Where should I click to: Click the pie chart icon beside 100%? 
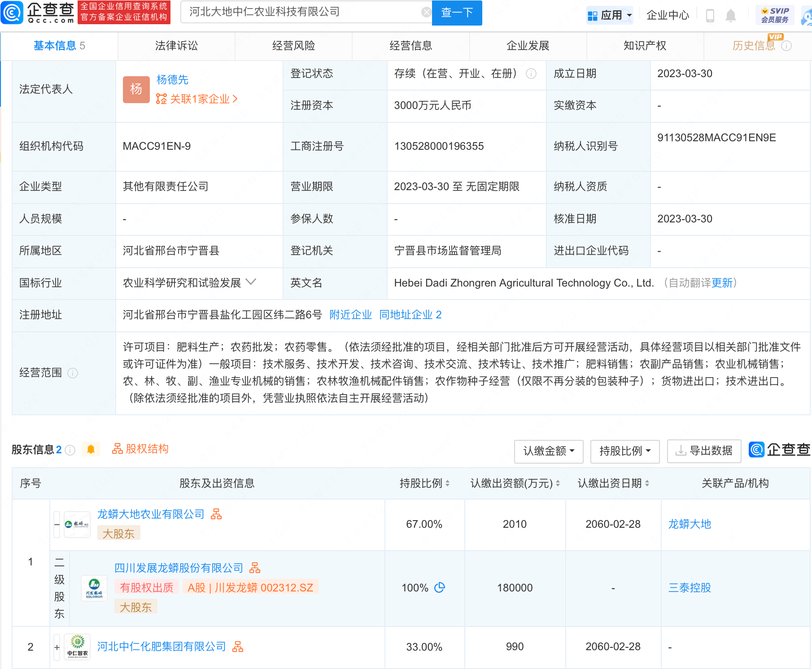(x=440, y=587)
